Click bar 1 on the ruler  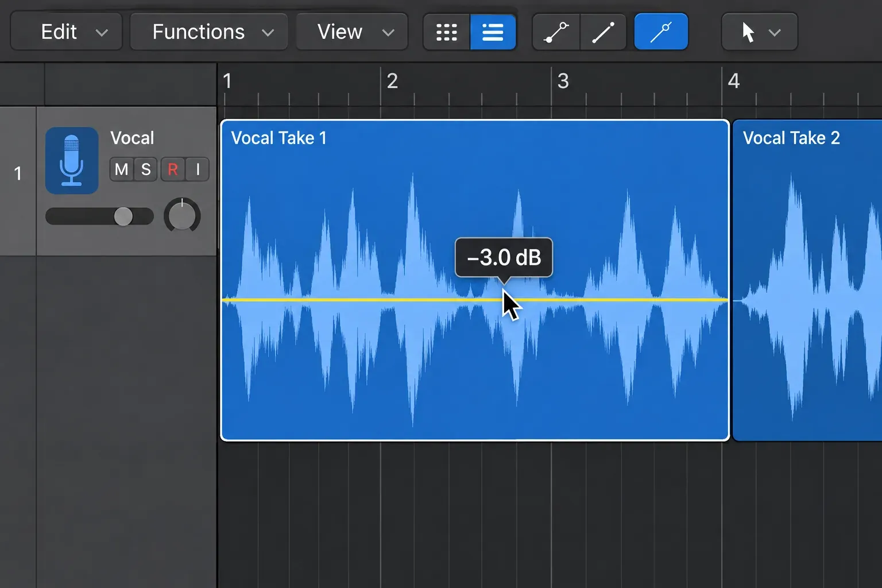point(227,81)
